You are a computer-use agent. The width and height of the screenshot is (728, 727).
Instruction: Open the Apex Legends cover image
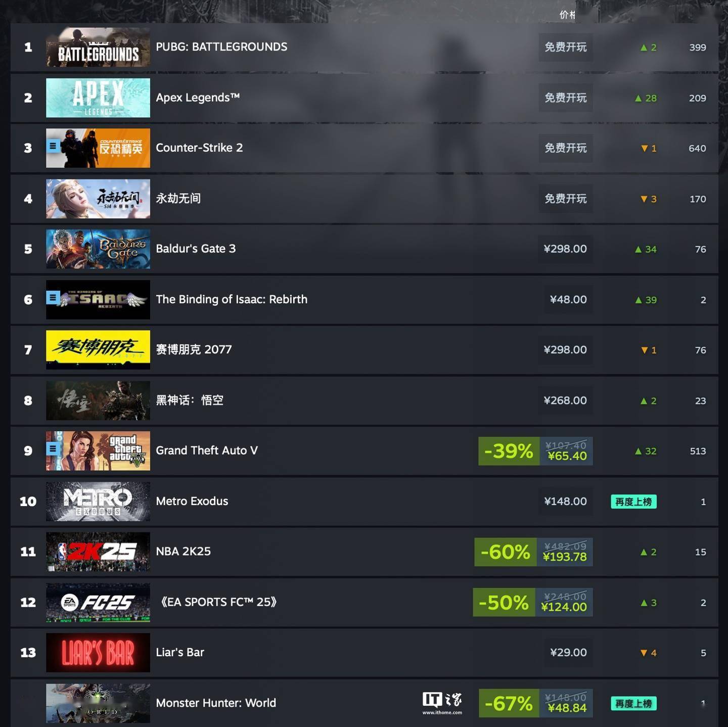[x=98, y=98]
